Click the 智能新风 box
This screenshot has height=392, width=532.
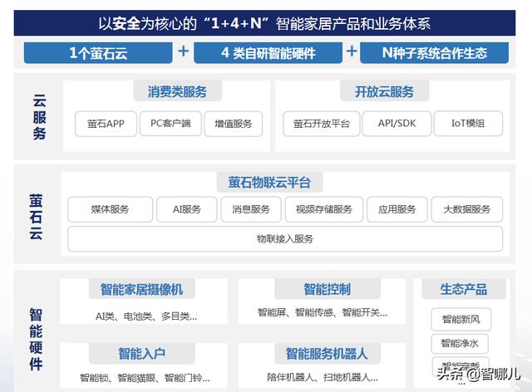461,319
